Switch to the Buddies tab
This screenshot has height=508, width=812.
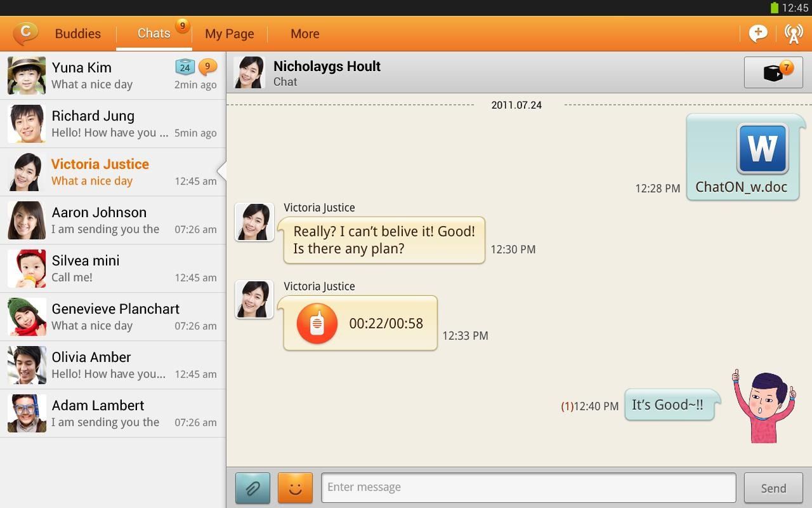coord(77,33)
